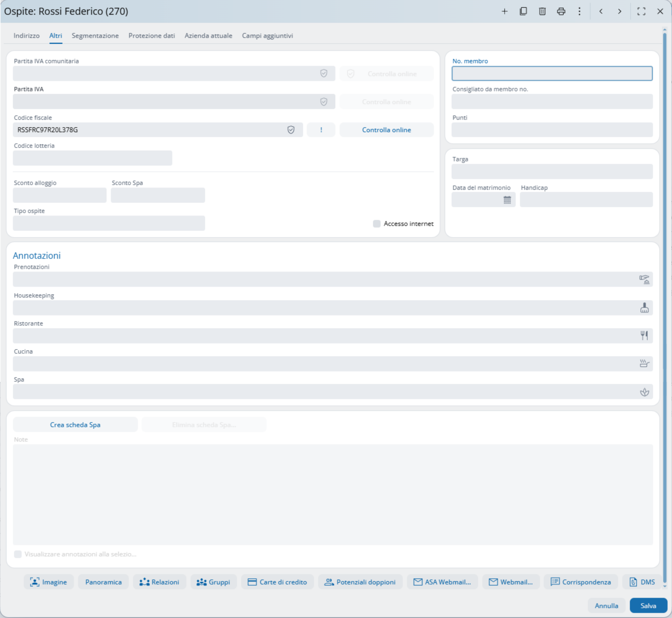Enable the Accesso internet checkbox
Screen dimensions: 672x618
pyautogui.click(x=377, y=224)
